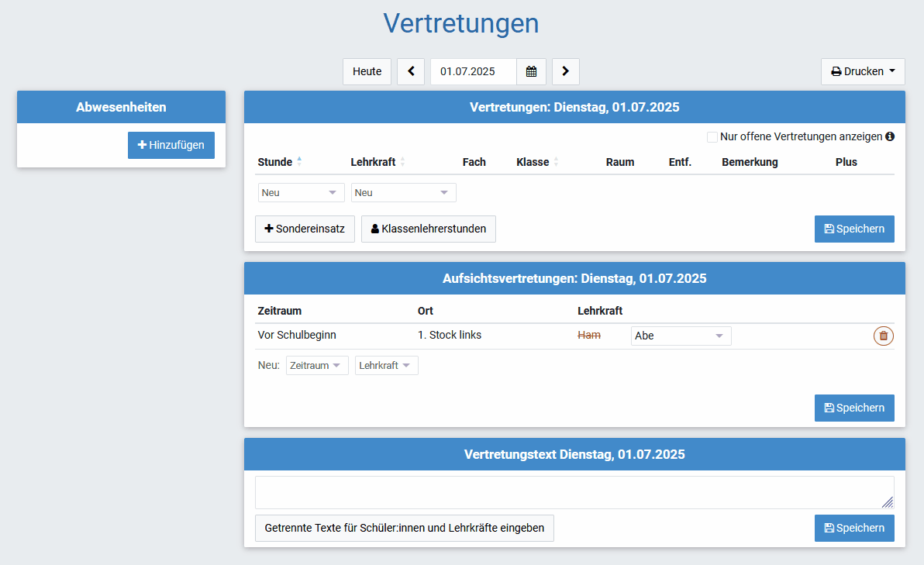Viewport: 924px width, 565px height.
Task: Add an absence via Hinzufügen button
Action: (171, 145)
